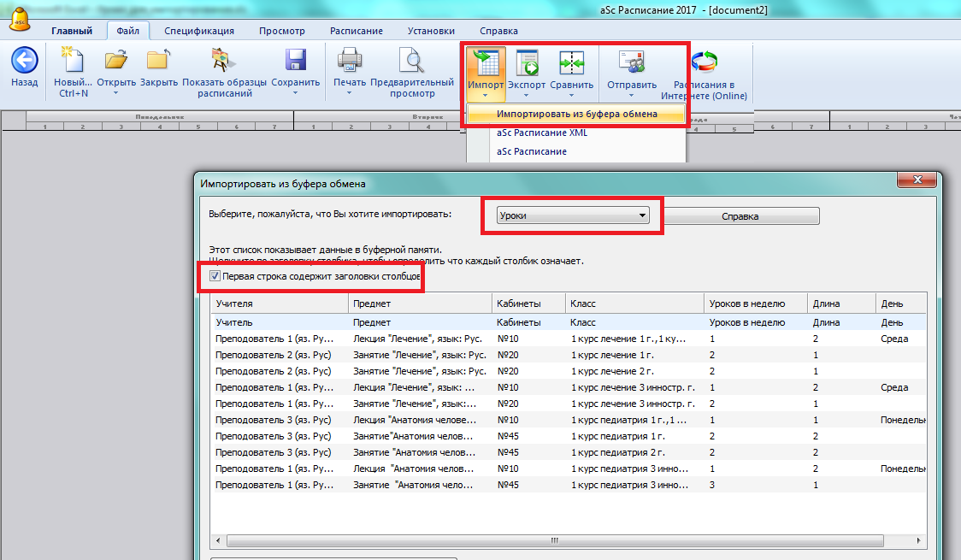Image resolution: width=961 pixels, height=560 pixels.
Task: Click cell Лекция "Лечение", язык: Рус.
Action: point(417,339)
